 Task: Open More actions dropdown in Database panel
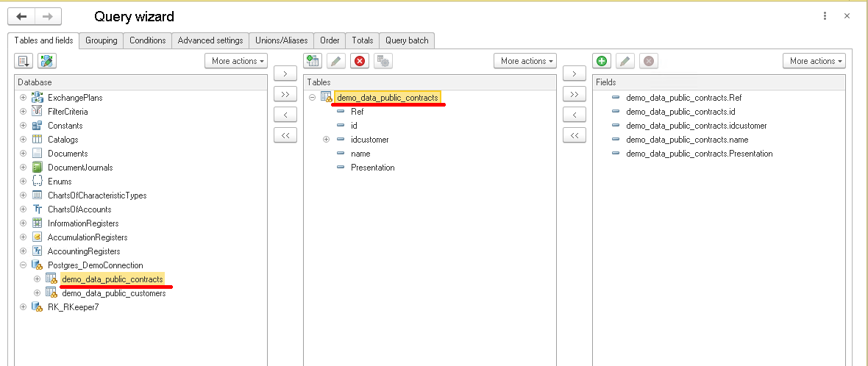click(235, 61)
